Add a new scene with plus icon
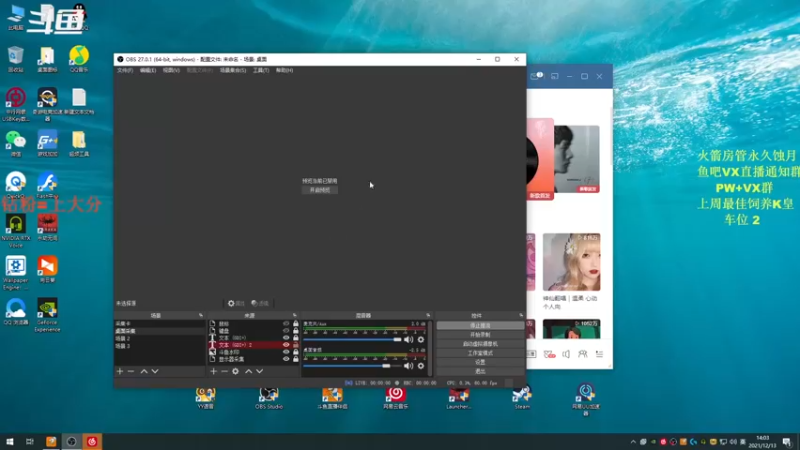Screen dimensions: 800x450 [x=120, y=371]
